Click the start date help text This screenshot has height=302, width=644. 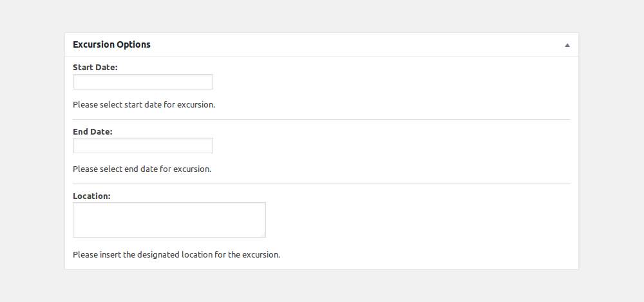[144, 105]
